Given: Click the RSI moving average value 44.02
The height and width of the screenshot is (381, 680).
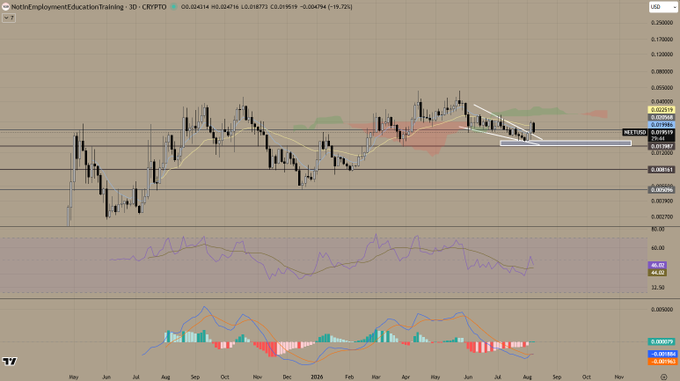Looking at the screenshot, I should click(657, 273).
